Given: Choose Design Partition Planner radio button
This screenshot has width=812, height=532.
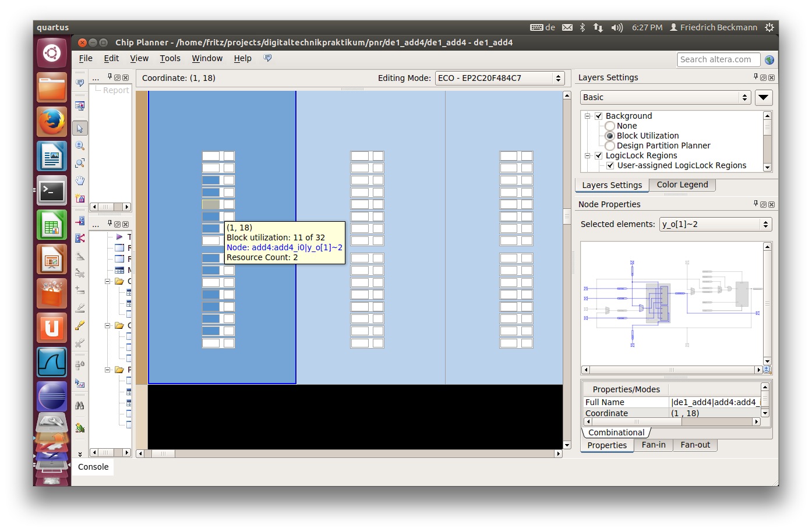Looking at the screenshot, I should pyautogui.click(x=610, y=146).
